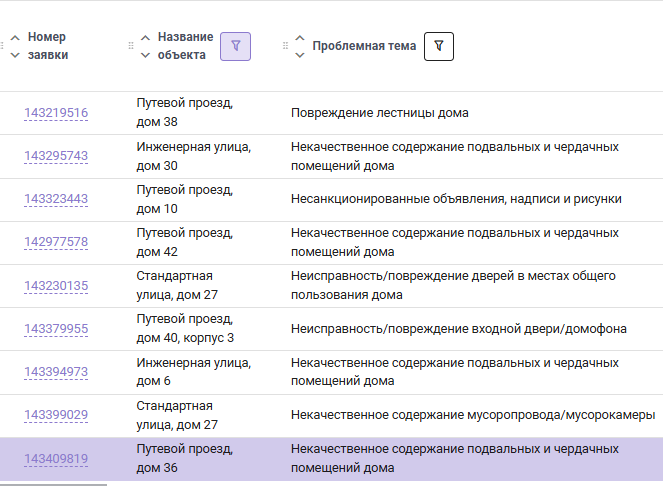Open request 142977578

tap(56, 242)
